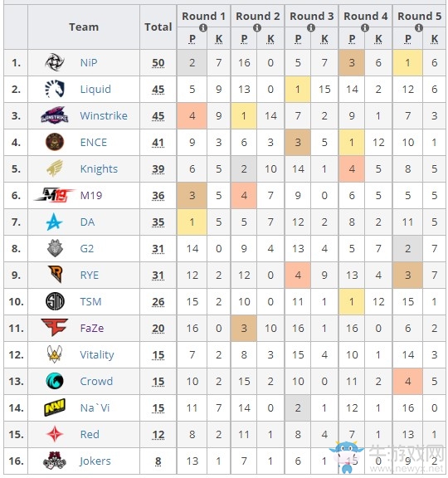Open the M19 team link
Image resolution: width=448 pixels, height=478 pixels.
click(91, 195)
